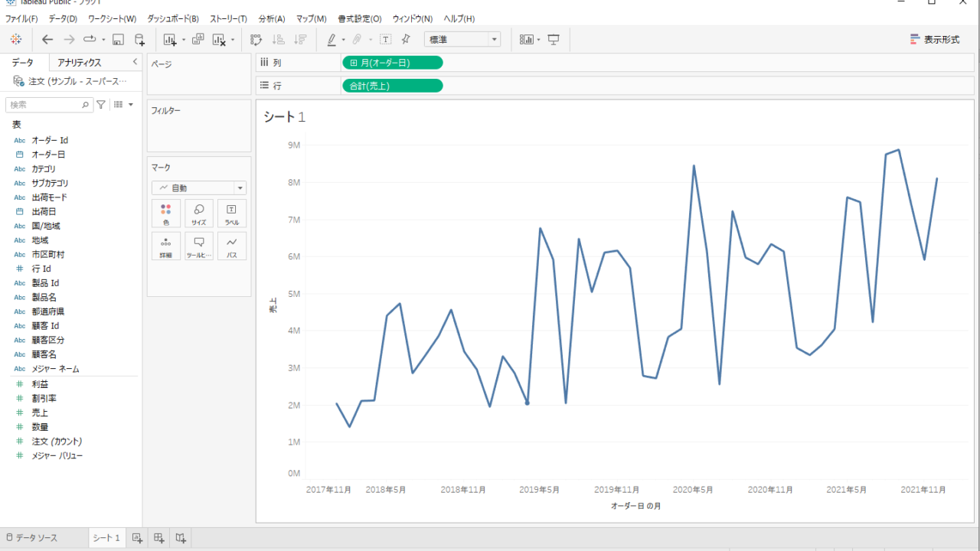980x551 pixels.
Task: Click the Tooltip mark card
Action: pos(199,246)
